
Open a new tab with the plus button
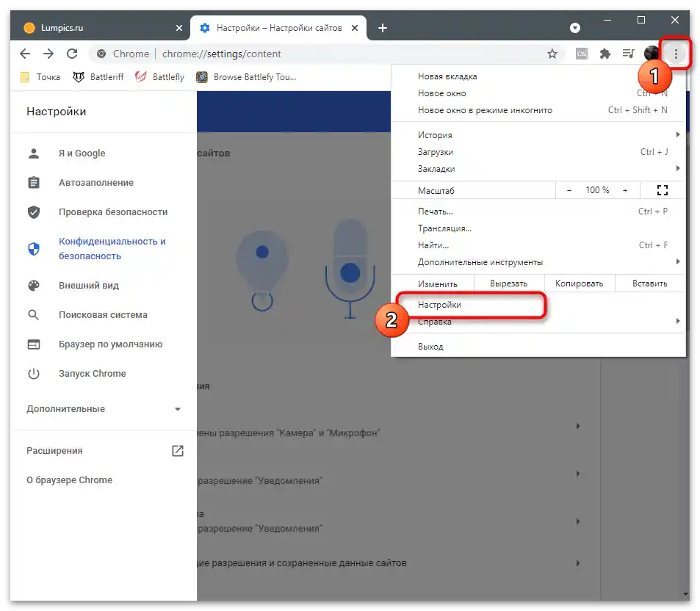383,28
